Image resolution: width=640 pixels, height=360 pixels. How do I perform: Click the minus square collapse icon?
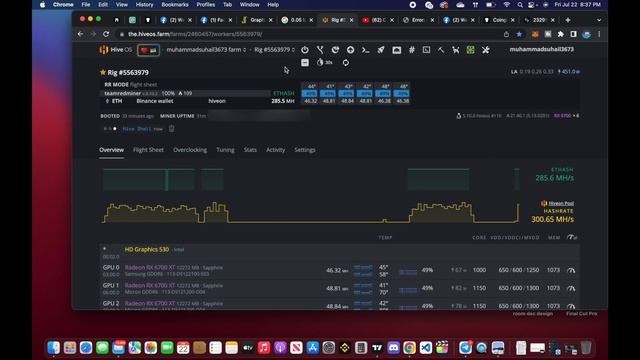pyautogui.click(x=305, y=62)
